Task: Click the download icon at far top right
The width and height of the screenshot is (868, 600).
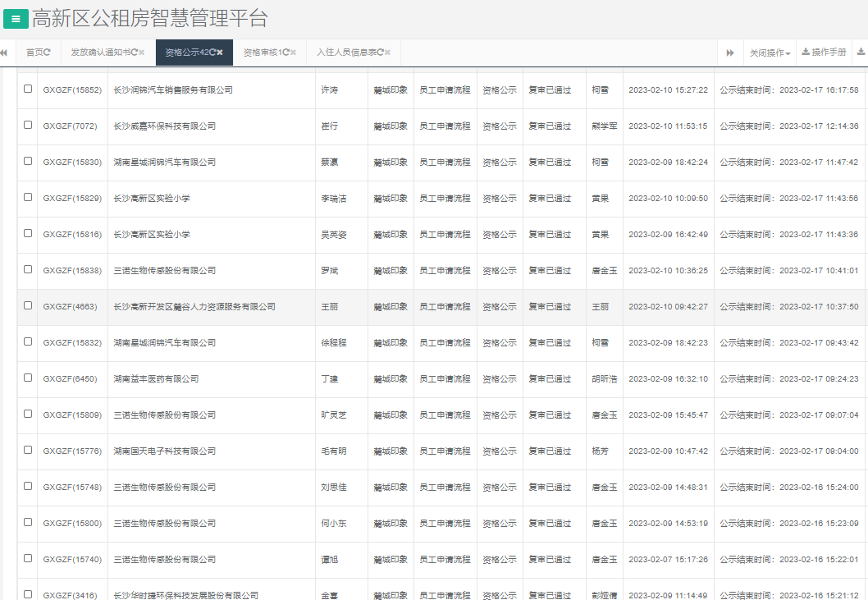Action: pyautogui.click(x=861, y=51)
